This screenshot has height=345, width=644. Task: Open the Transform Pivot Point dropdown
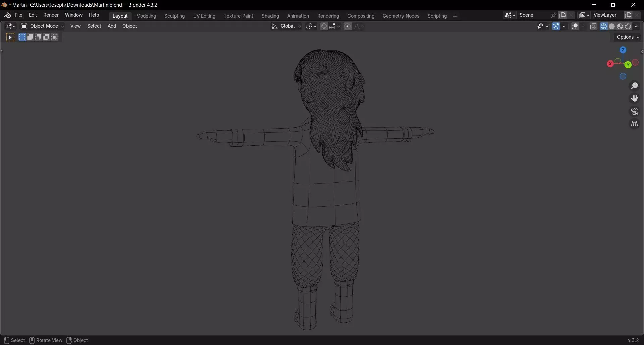point(311,26)
